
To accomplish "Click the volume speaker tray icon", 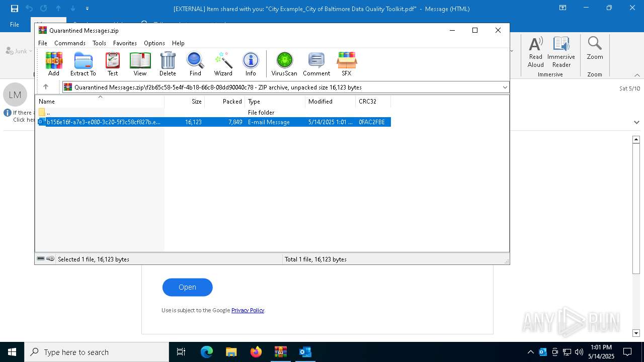I will pyautogui.click(x=579, y=352).
